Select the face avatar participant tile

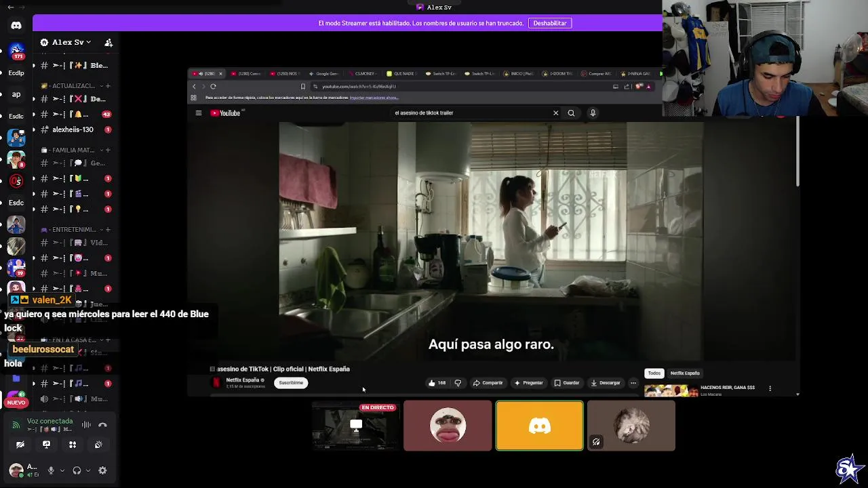click(448, 426)
